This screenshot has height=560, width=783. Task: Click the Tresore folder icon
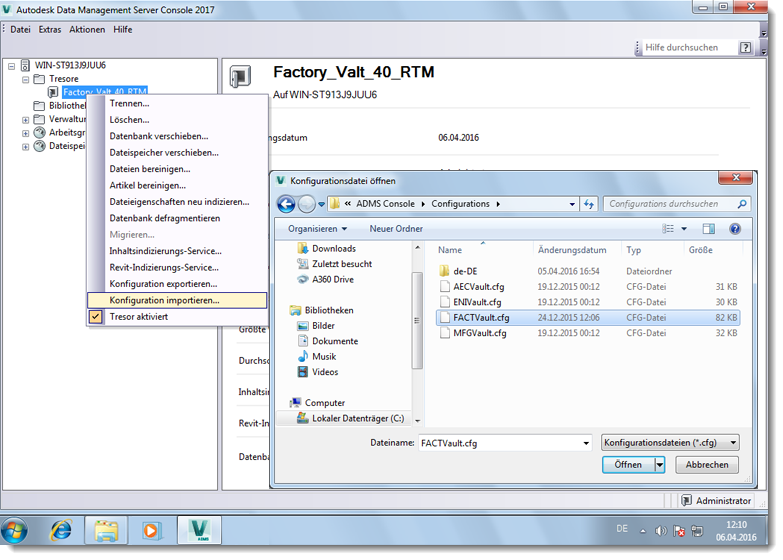coord(39,79)
